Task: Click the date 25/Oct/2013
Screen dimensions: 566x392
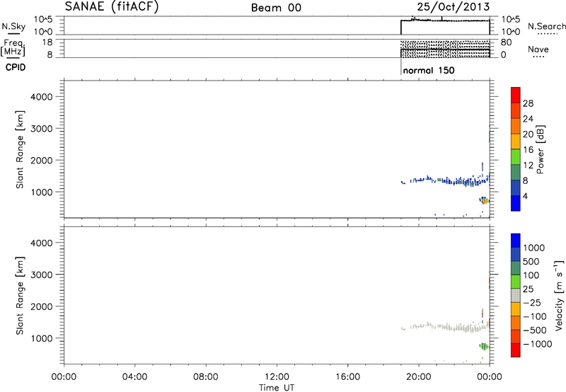Action: point(454,6)
